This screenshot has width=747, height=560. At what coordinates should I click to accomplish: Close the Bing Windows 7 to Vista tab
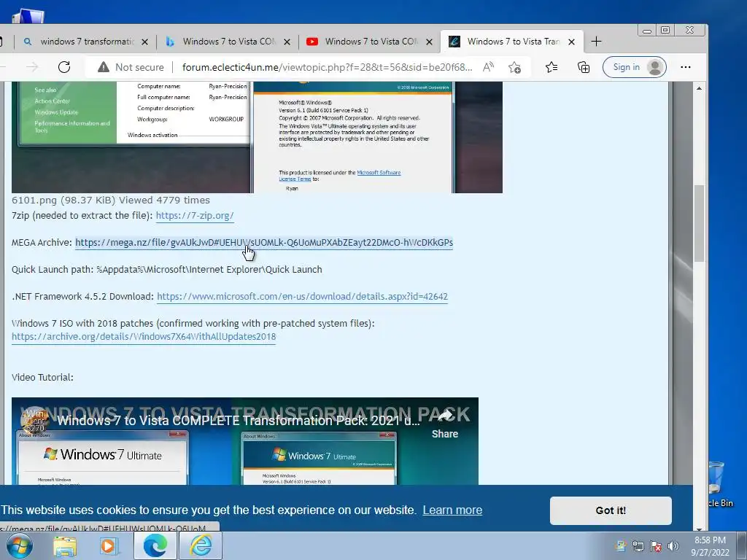tap(287, 42)
